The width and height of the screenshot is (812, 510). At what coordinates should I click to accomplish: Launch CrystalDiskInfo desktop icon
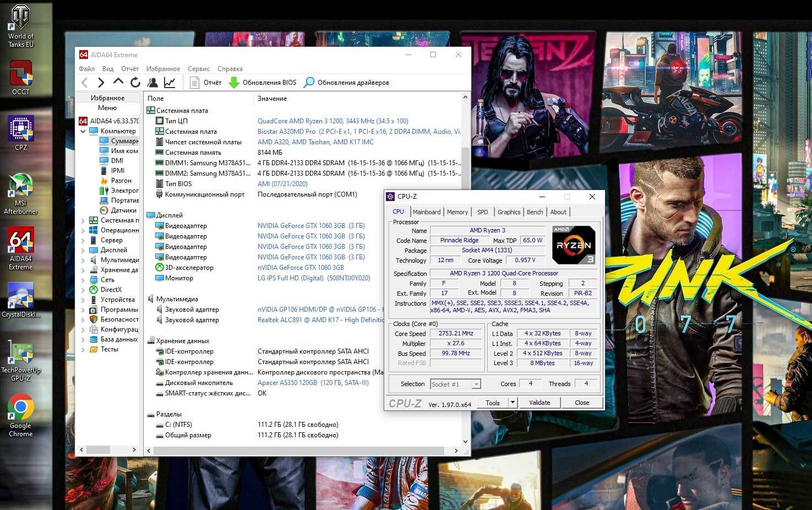coord(21,300)
